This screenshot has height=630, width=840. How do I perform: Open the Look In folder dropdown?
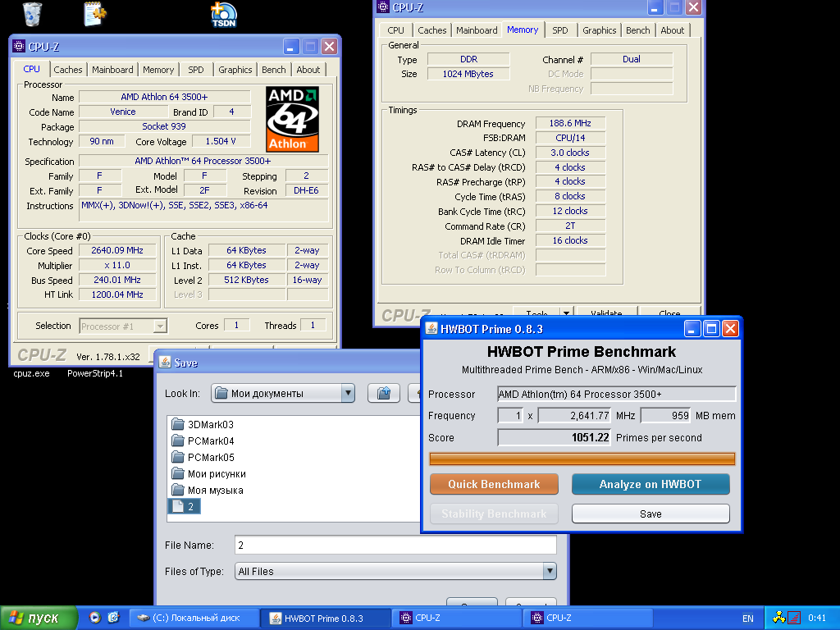click(348, 393)
